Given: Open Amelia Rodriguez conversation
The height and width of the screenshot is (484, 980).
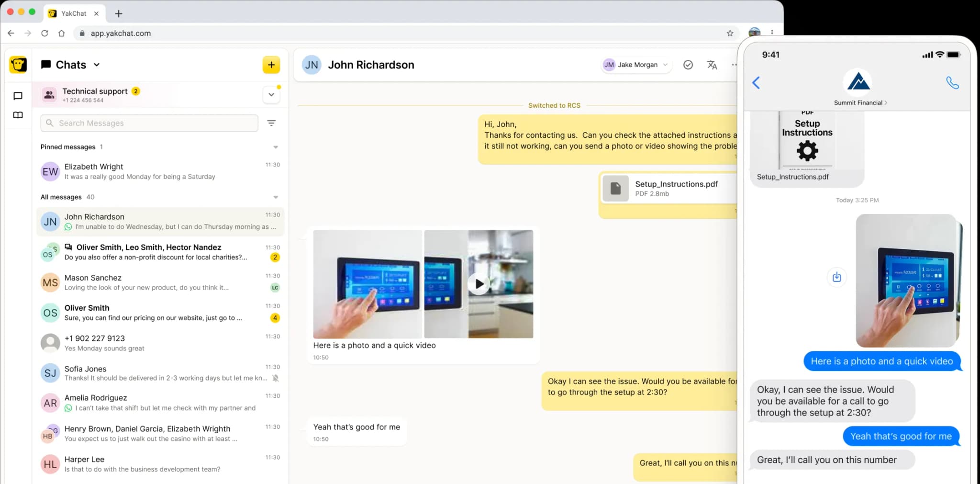Looking at the screenshot, I should [160, 403].
